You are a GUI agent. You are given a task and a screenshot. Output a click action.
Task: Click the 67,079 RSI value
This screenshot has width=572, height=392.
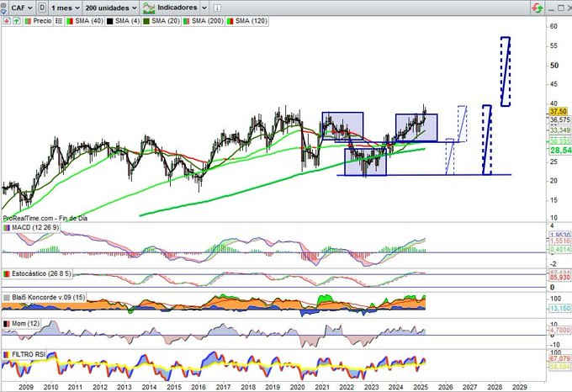[560, 359]
